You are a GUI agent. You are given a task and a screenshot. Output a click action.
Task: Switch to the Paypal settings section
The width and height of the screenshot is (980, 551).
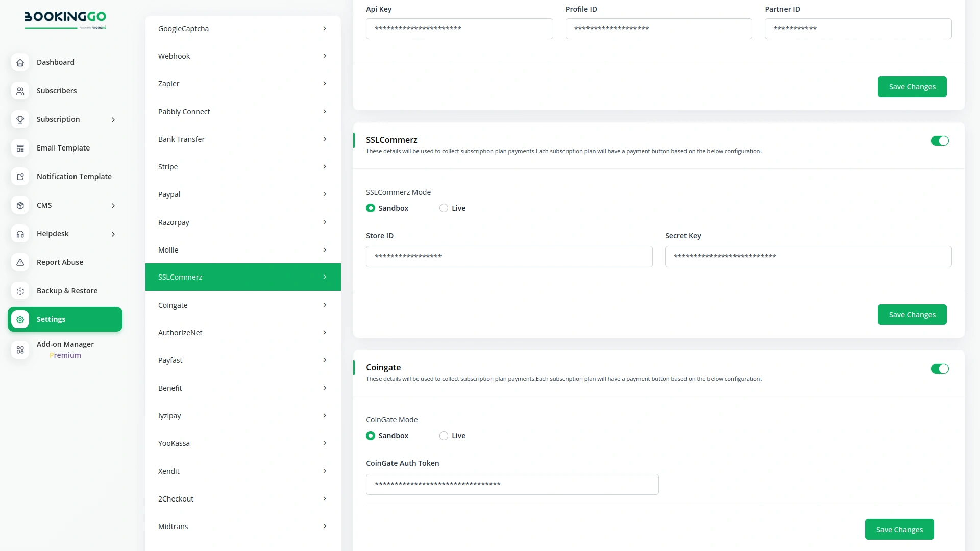[x=243, y=194]
